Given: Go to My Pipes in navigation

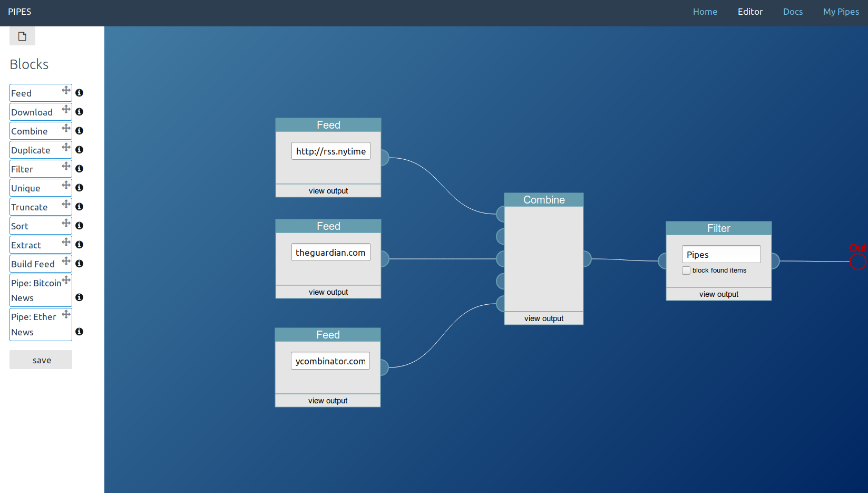Looking at the screenshot, I should [x=841, y=12].
